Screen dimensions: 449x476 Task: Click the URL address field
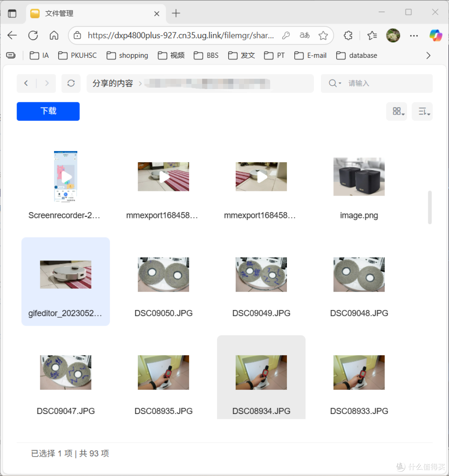pyautogui.click(x=181, y=35)
